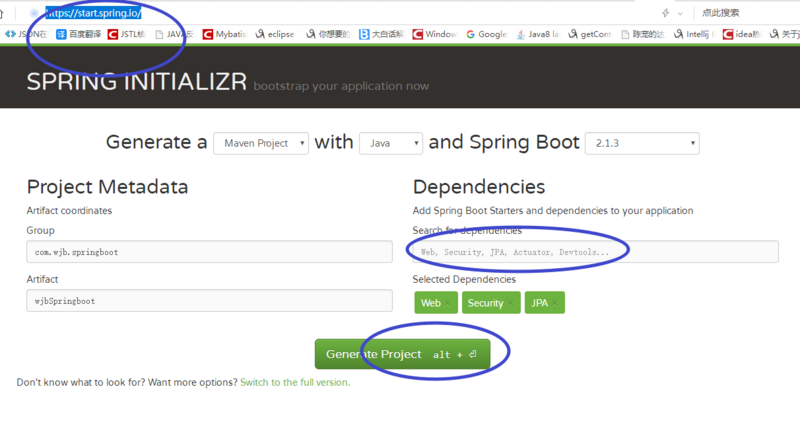Open the idea热 bookmark
The width and height of the screenshot is (800, 428).
[742, 34]
